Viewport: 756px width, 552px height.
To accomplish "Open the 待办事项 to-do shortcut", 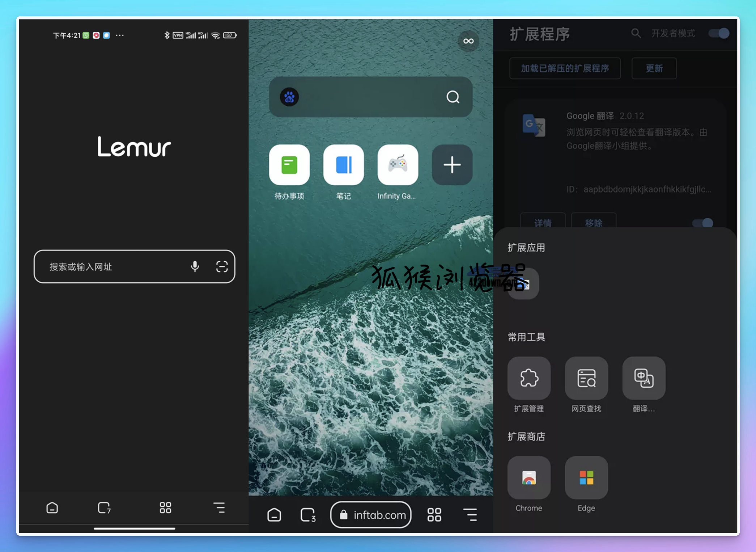I will pyautogui.click(x=289, y=165).
